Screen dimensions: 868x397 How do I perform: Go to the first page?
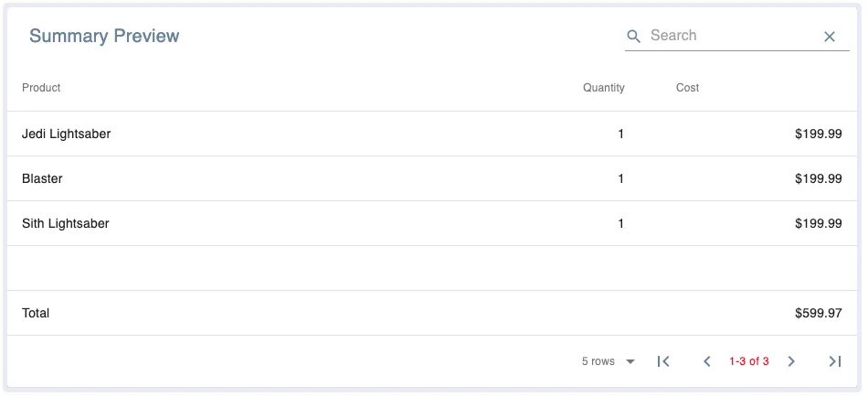(664, 361)
